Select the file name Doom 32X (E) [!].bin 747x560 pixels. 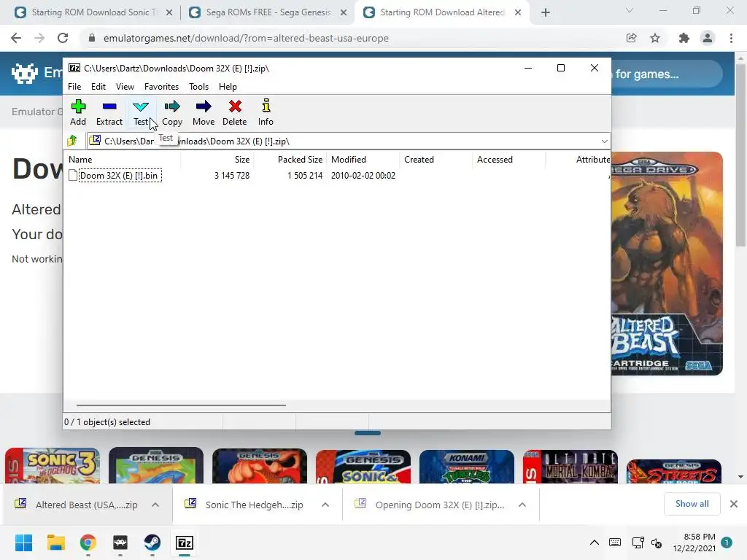pyautogui.click(x=119, y=175)
